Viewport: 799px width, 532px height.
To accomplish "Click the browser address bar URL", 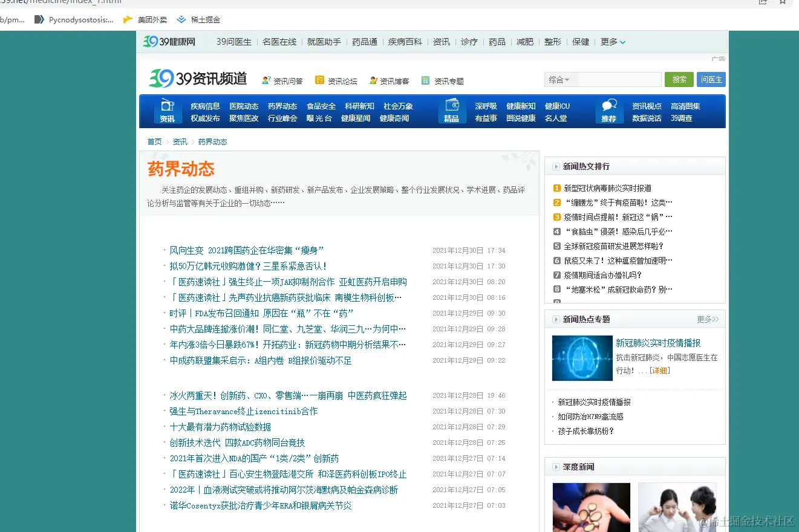I will pos(60,2).
